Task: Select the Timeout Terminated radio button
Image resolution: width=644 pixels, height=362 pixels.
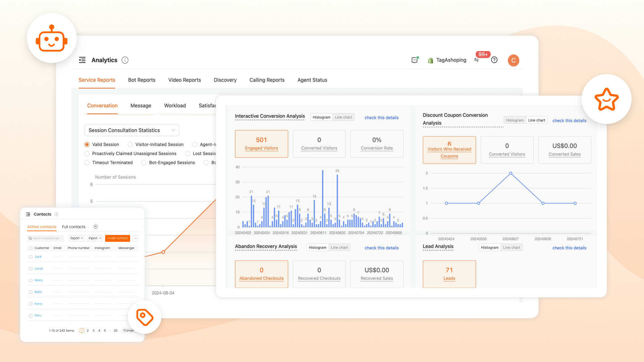Action: click(87, 163)
